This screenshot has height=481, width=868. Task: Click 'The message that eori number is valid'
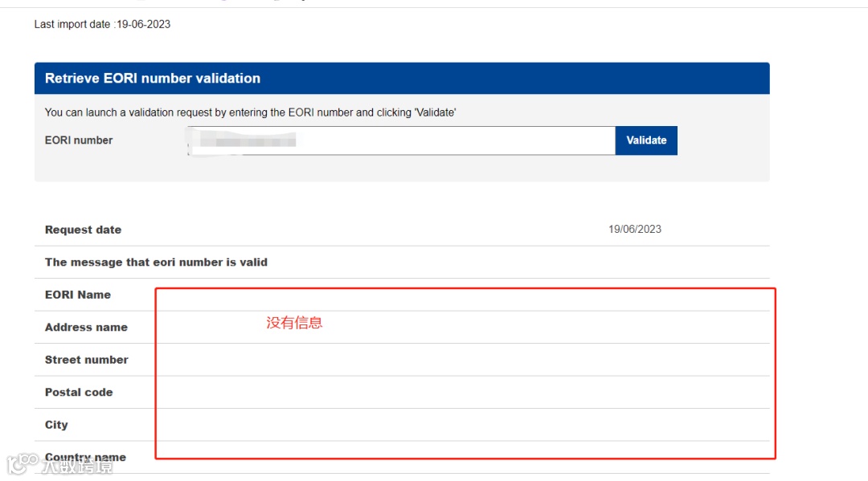pyautogui.click(x=156, y=262)
